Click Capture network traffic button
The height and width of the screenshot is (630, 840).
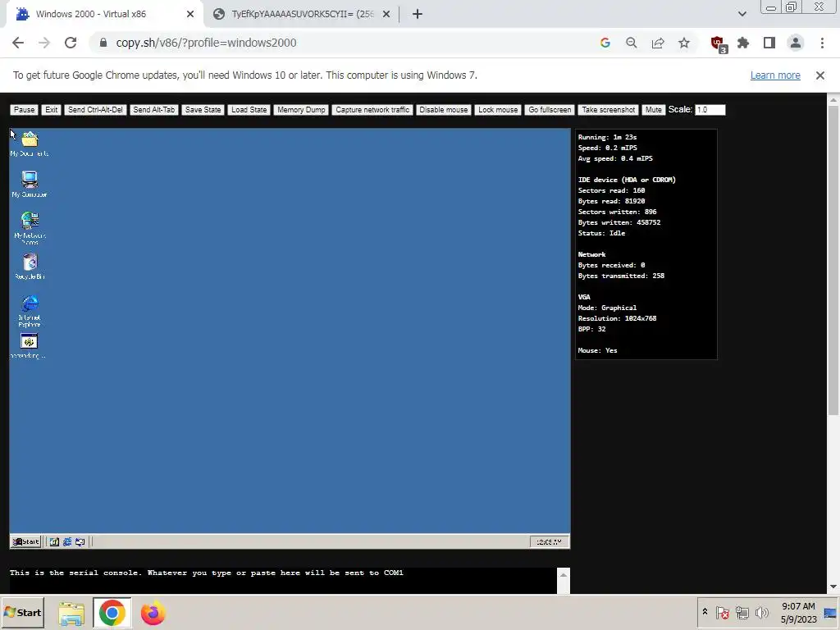point(372,110)
